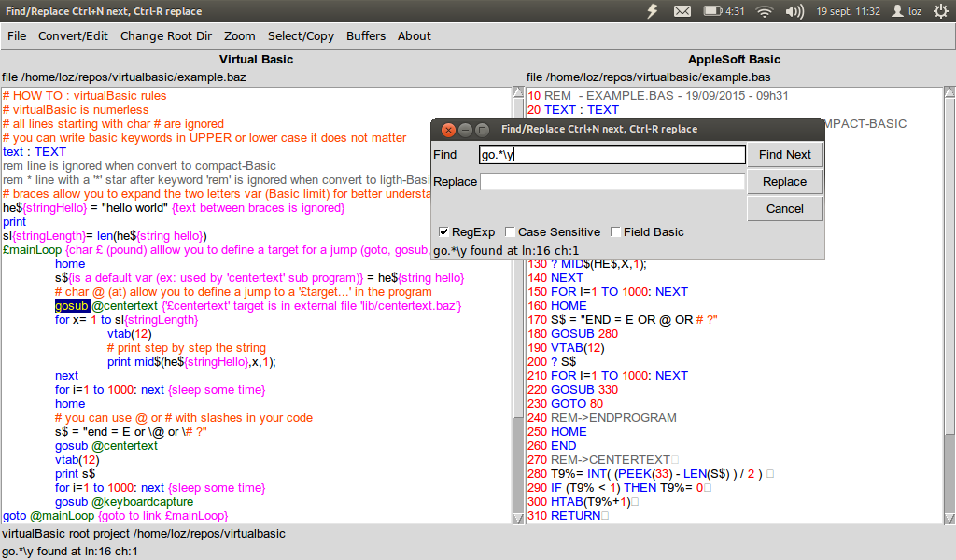Screen dimensions: 956x560
Task: Open the Change Root Dir menu
Action: 166,36
